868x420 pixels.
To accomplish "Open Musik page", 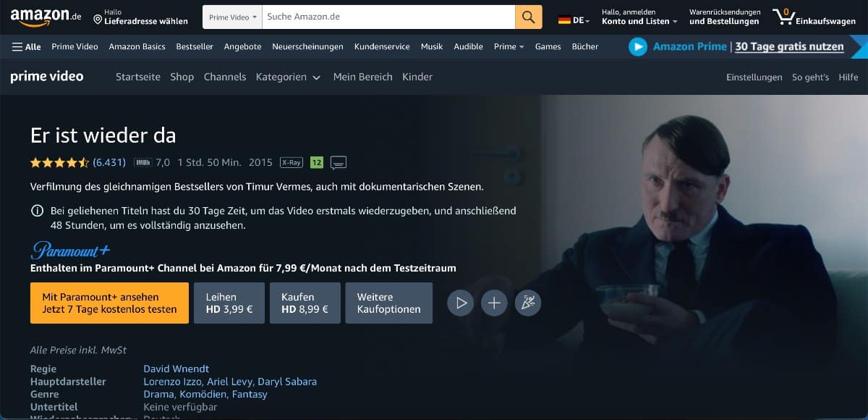I will click(432, 46).
